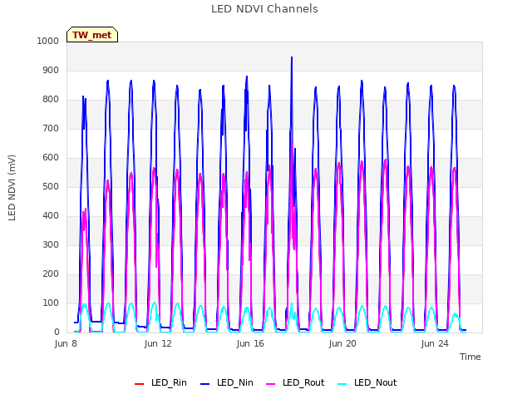Select the LED_Rout legend entry
This screenshot has width=532, height=399.
click(295, 382)
